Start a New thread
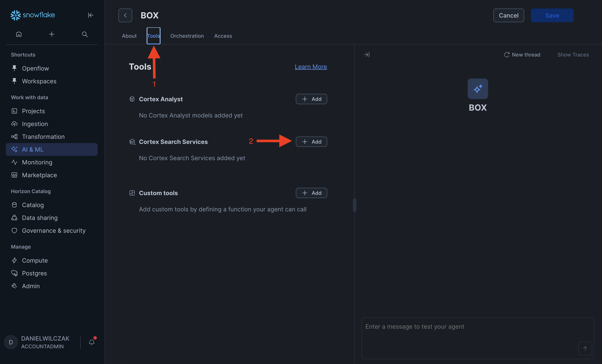The height and width of the screenshot is (364, 602). click(522, 55)
